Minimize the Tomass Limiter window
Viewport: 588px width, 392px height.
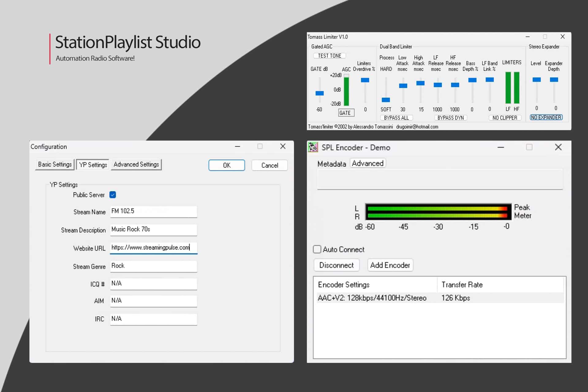(528, 37)
